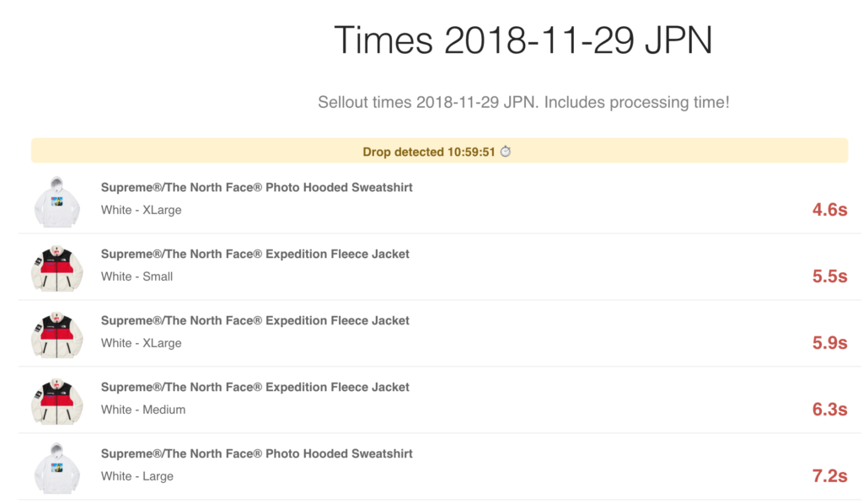Click the White - Medium variant text
Viewport: 863px width, 504px height.
(143, 410)
